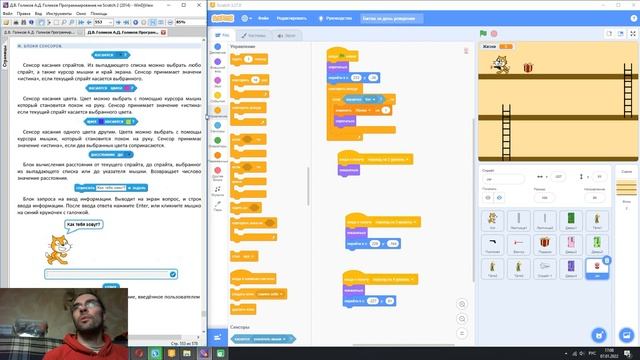Open the Вид menu in WinDjView
The width and height of the screenshot is (640, 360).
tap(38, 13)
